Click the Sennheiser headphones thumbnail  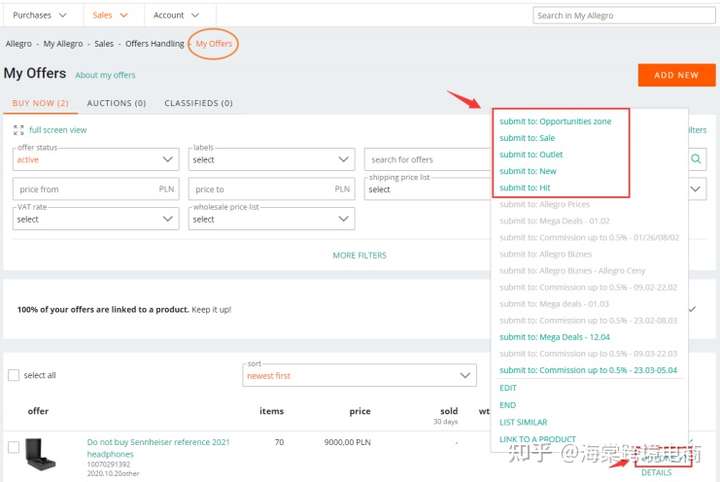(x=40, y=454)
